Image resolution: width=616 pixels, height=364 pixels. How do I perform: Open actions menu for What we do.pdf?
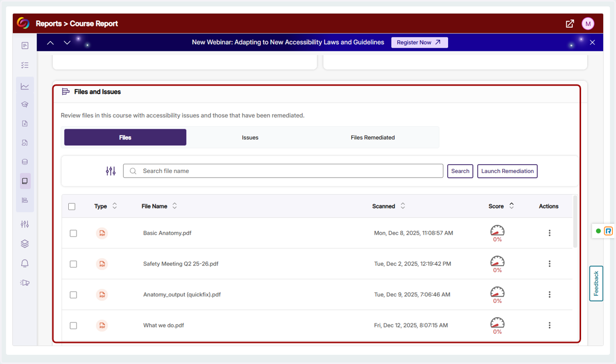pyautogui.click(x=549, y=325)
